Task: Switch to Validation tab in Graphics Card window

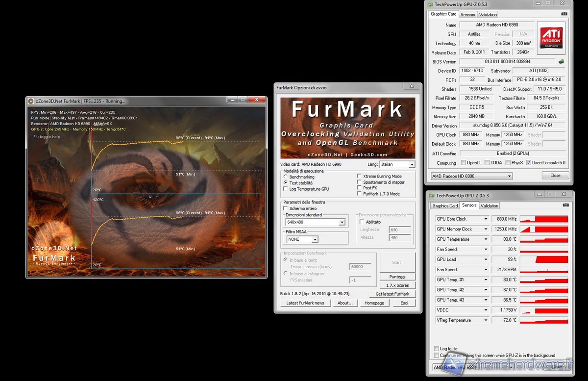Action: [x=488, y=15]
